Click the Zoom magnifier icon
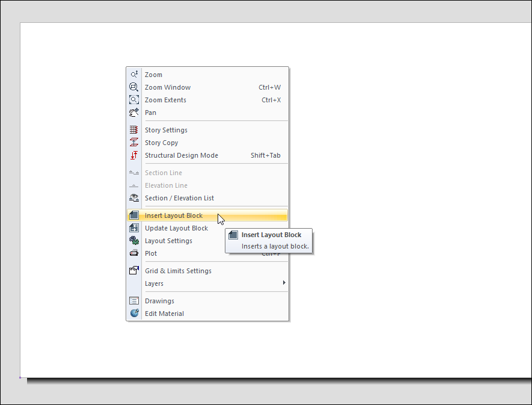The height and width of the screenshot is (405, 532). (134, 75)
